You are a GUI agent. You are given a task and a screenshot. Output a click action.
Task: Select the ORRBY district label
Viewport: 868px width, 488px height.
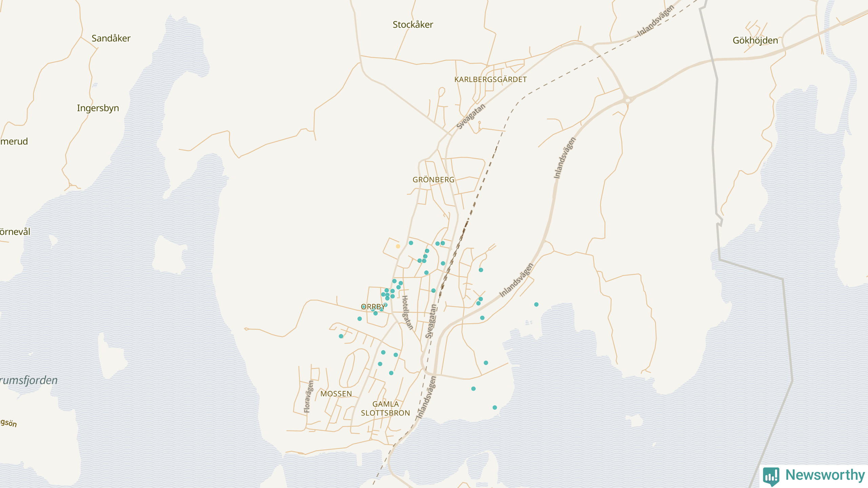373,307
